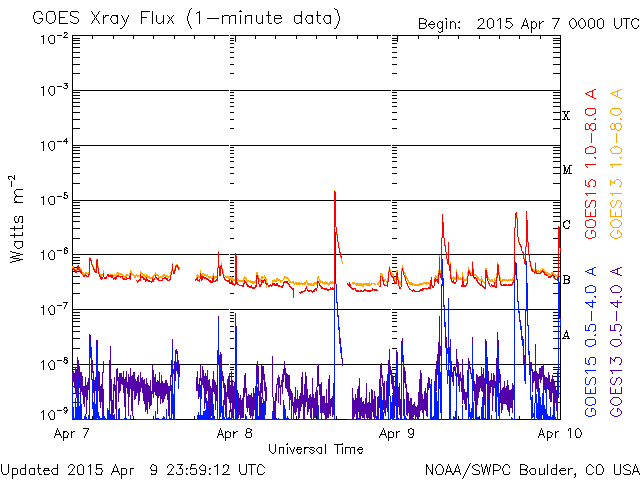Viewport: 640px width, 480px height.
Task: Click the Apr 7 x-axis tick label
Action: (x=71, y=434)
